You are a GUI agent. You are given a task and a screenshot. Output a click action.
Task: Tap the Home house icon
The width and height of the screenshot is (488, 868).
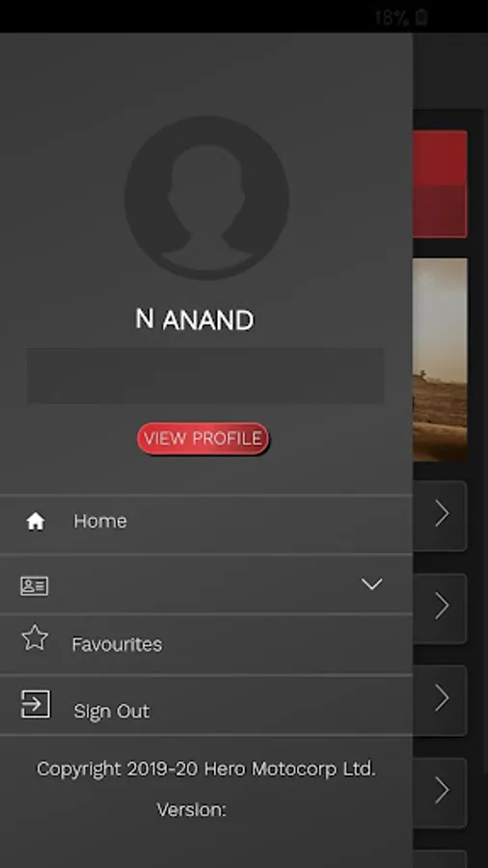click(x=36, y=521)
